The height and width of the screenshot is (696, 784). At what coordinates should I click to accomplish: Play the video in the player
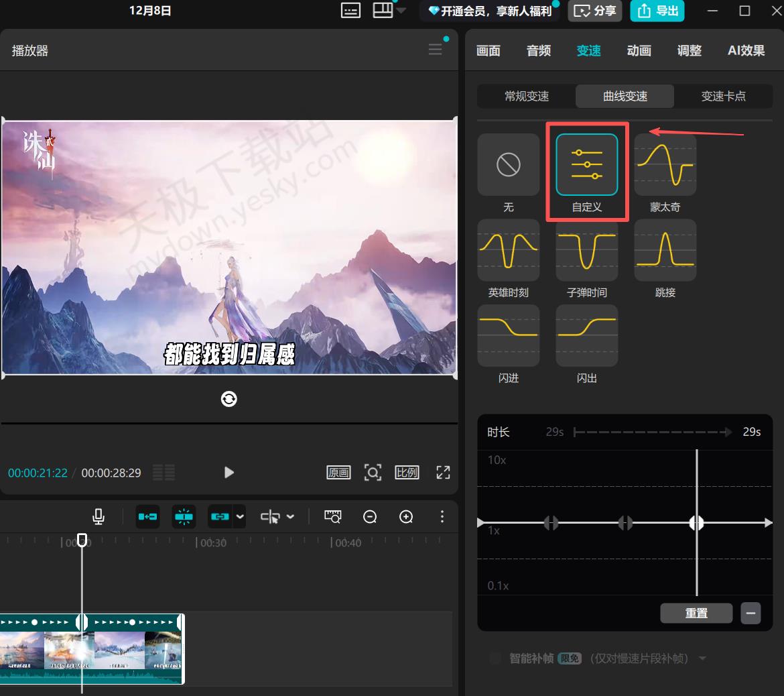228,472
